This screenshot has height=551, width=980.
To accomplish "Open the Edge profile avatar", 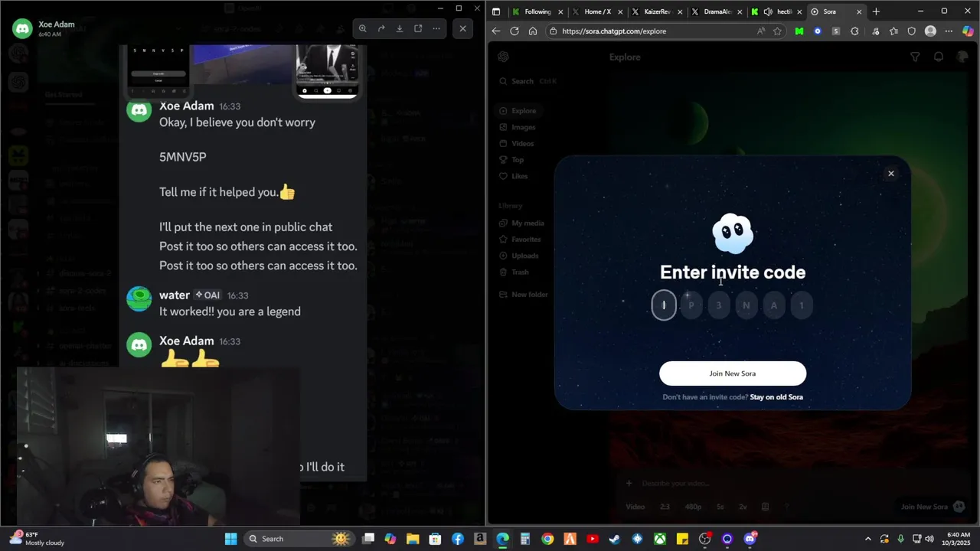I will (930, 31).
